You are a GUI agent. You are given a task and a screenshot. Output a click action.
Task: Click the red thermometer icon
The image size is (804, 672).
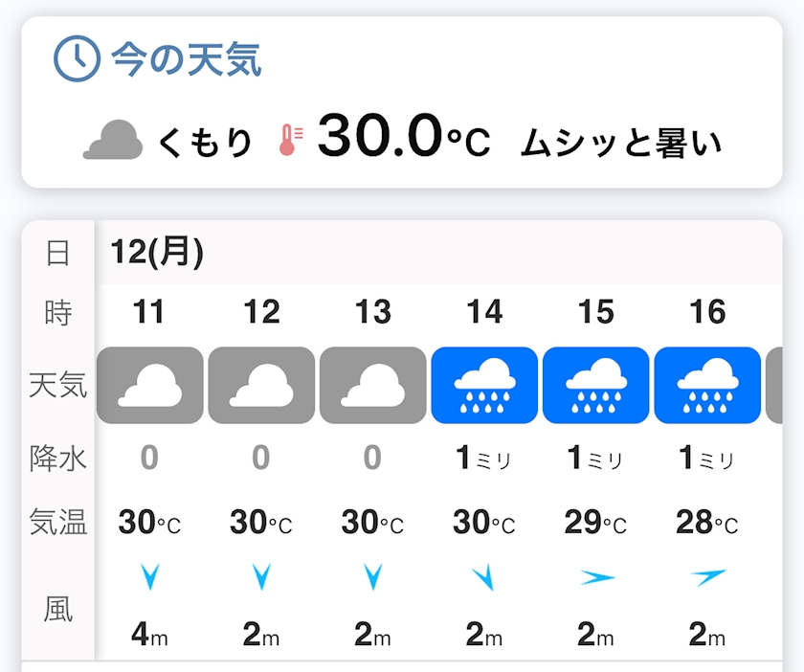(x=291, y=140)
